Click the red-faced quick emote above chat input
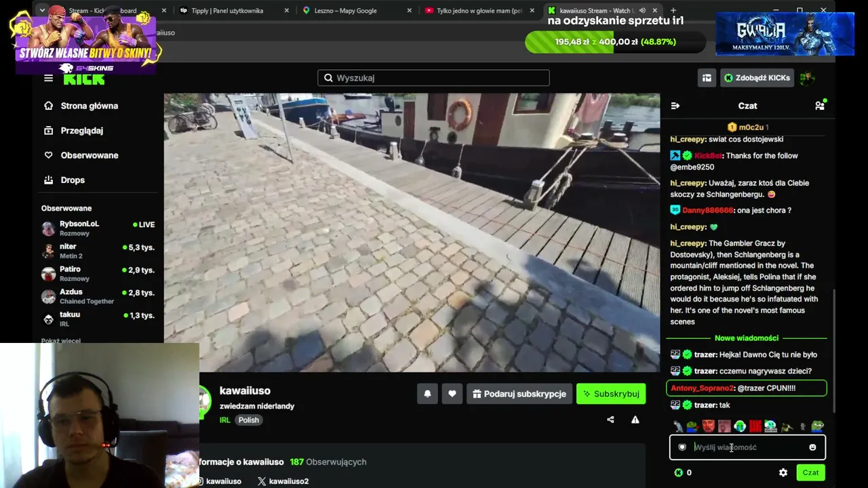The image size is (868, 488). [x=709, y=426]
